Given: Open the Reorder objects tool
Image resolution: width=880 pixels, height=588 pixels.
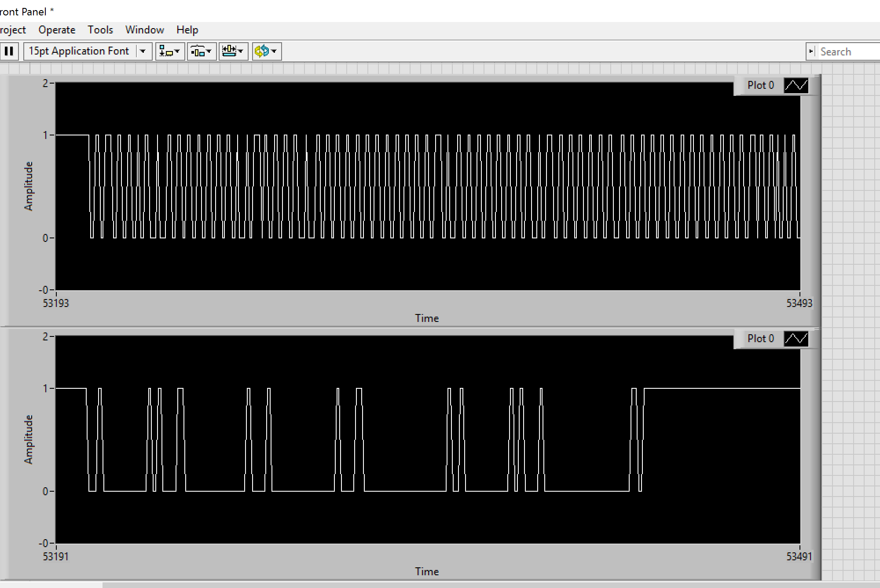Looking at the screenshot, I should 266,51.
